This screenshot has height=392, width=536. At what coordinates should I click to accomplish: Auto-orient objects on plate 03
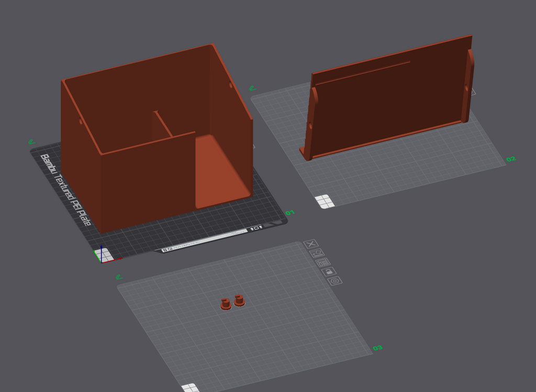coord(317,253)
